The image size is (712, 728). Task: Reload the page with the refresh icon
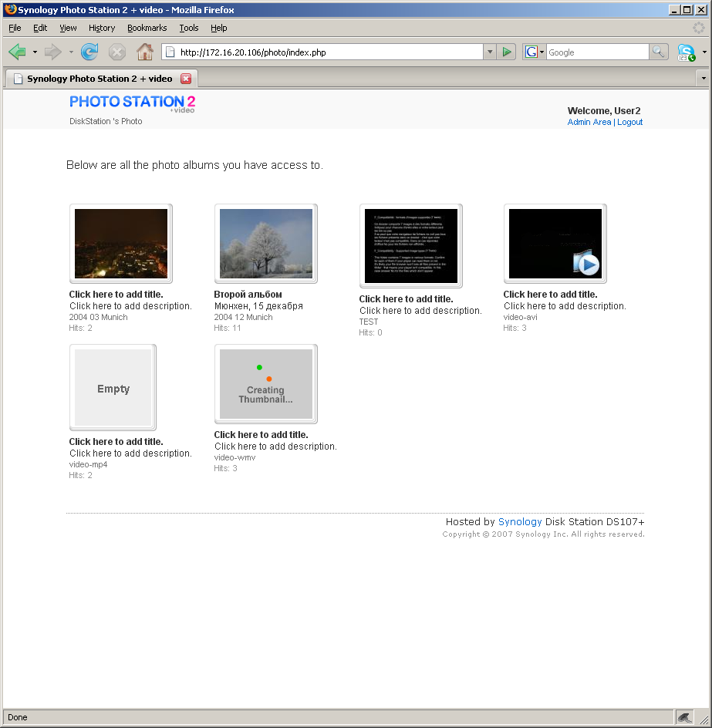[x=89, y=52]
